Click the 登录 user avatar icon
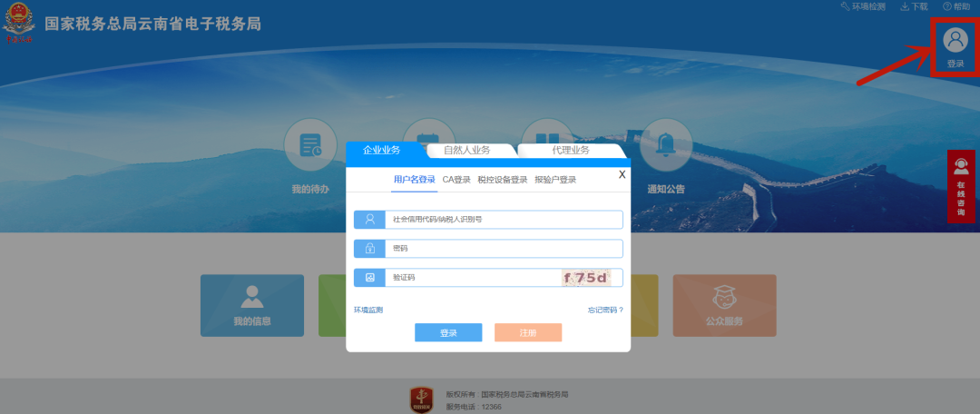Viewport: 980px width, 414px height. tap(955, 41)
